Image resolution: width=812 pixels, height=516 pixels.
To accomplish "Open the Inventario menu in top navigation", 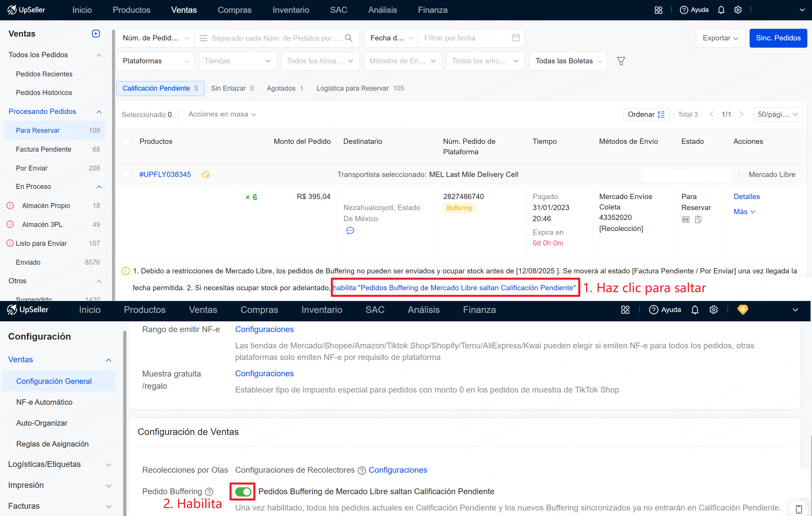I will (291, 10).
